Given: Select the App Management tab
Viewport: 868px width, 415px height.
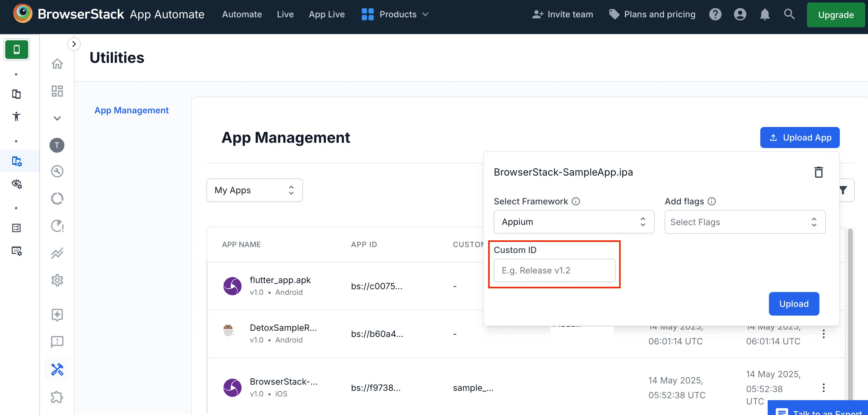Looking at the screenshot, I should (132, 110).
